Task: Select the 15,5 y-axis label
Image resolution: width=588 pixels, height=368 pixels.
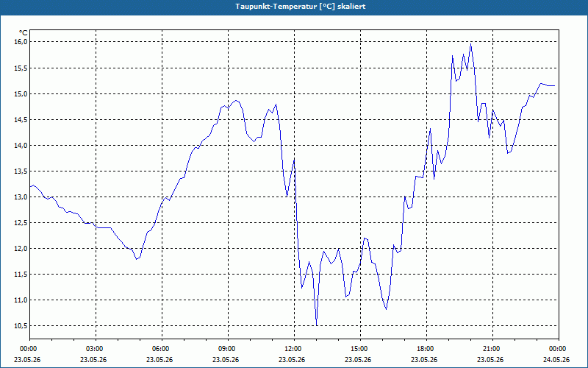Action: coord(21,68)
